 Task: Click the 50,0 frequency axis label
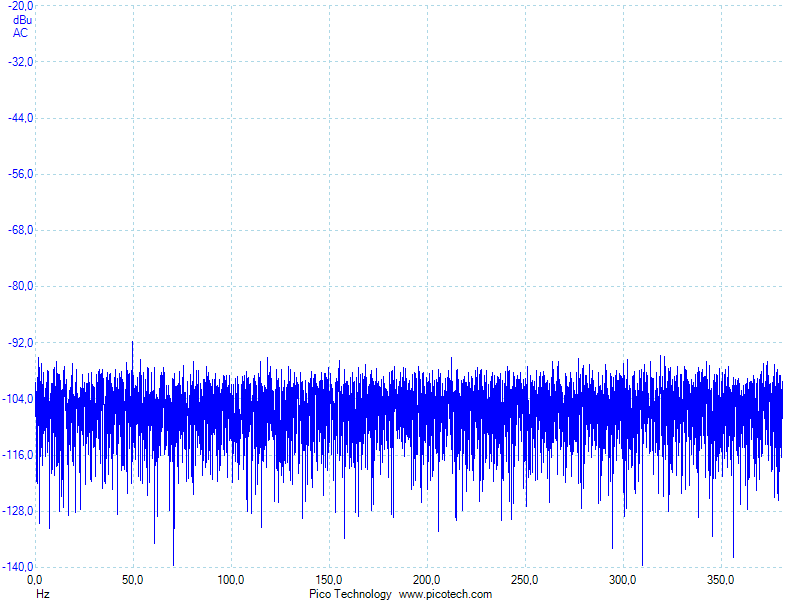[133, 580]
